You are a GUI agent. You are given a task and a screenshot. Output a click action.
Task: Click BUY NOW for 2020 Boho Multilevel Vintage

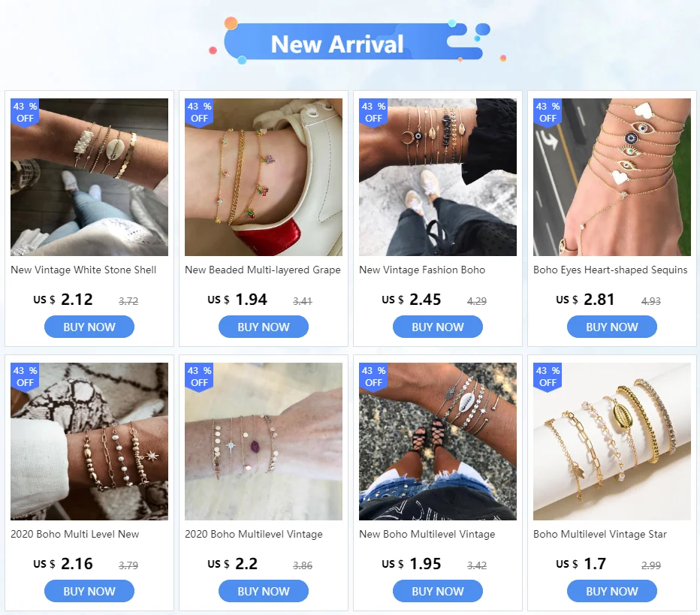click(x=264, y=591)
